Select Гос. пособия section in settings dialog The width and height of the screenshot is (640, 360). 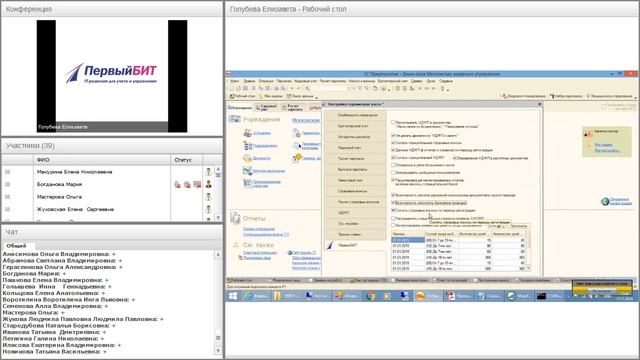click(355, 224)
